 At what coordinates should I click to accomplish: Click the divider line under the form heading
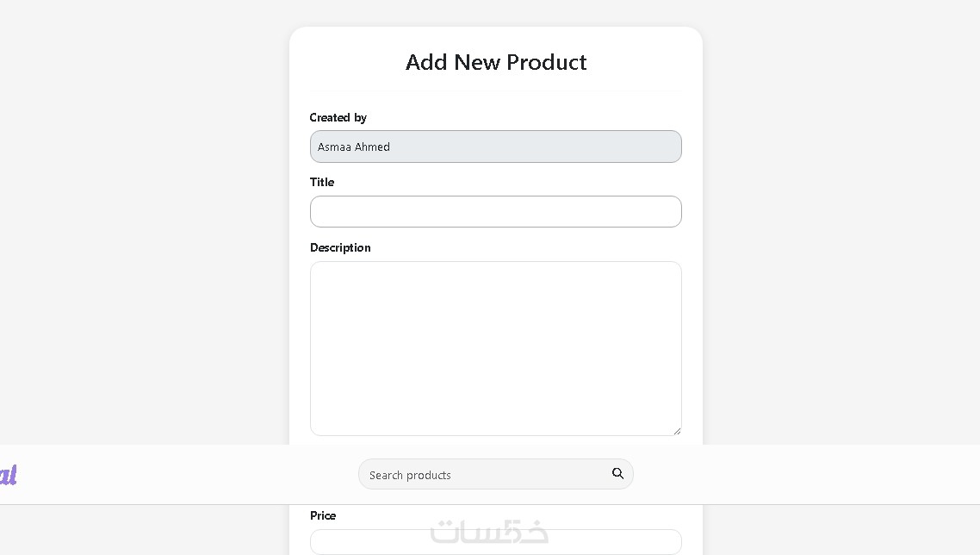point(495,90)
